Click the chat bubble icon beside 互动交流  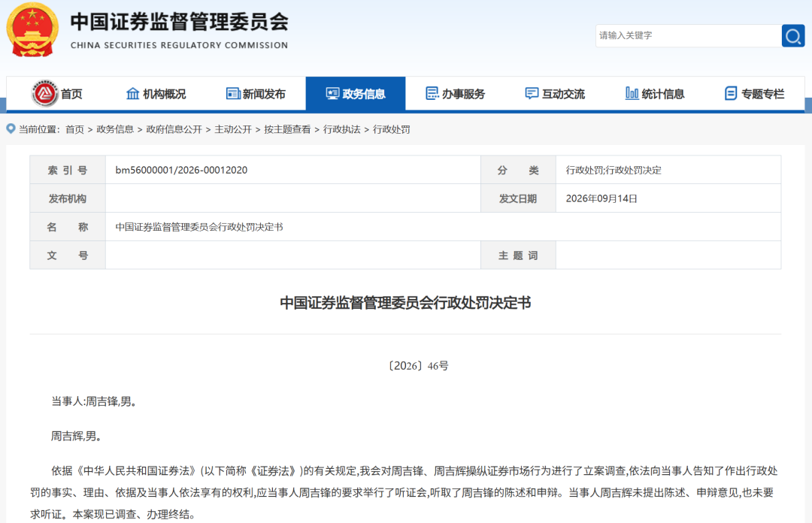pos(532,94)
